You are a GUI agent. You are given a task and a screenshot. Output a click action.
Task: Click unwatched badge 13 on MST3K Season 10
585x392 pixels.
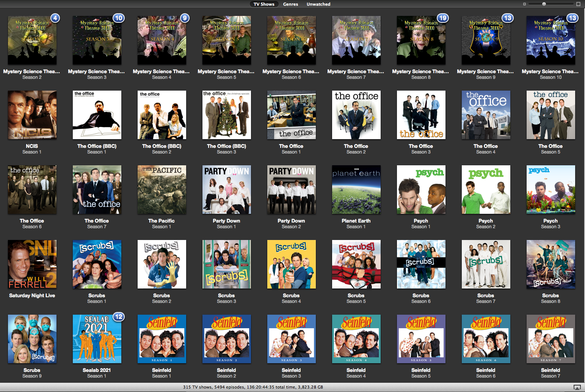click(x=572, y=18)
